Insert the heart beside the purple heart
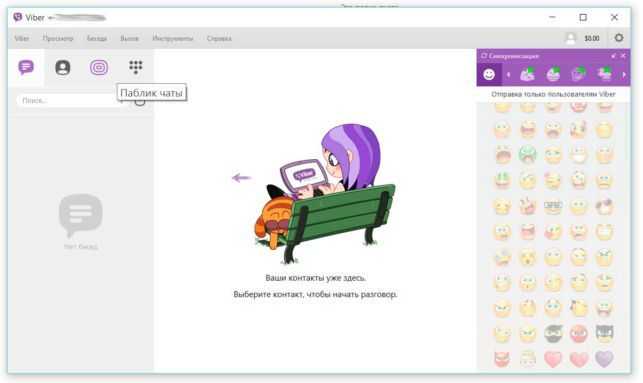The image size is (643, 383). click(579, 359)
